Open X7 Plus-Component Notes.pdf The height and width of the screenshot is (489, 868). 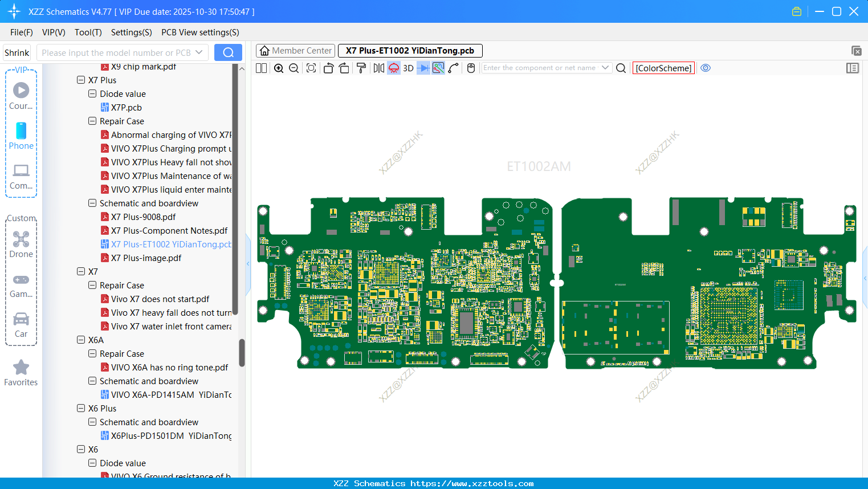pyautogui.click(x=164, y=231)
